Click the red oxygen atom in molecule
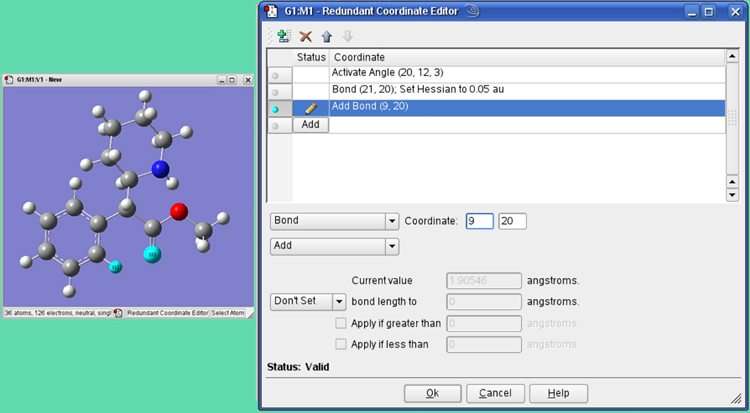 pyautogui.click(x=178, y=211)
